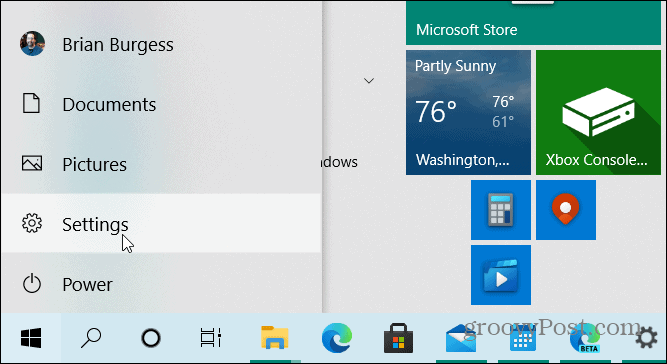667x364 pixels.
Task: Click the Settings gear icon in Start
Action: click(32, 223)
